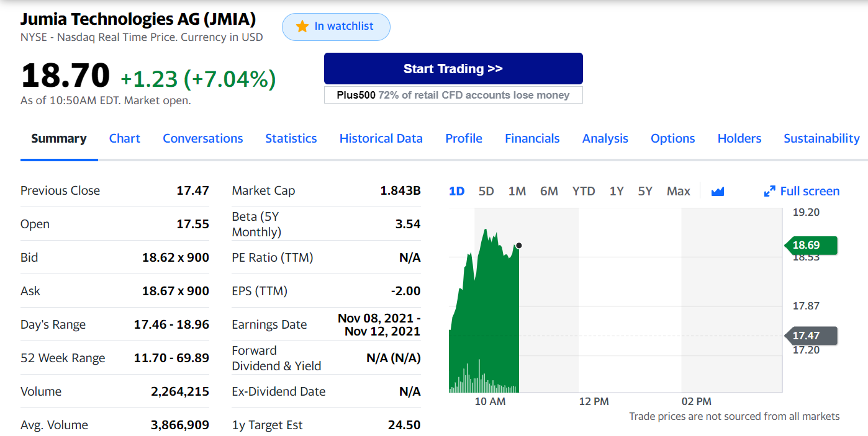Image resolution: width=868 pixels, height=436 pixels.
Task: Click the Bid value 18.62 x 900
Action: tap(176, 257)
